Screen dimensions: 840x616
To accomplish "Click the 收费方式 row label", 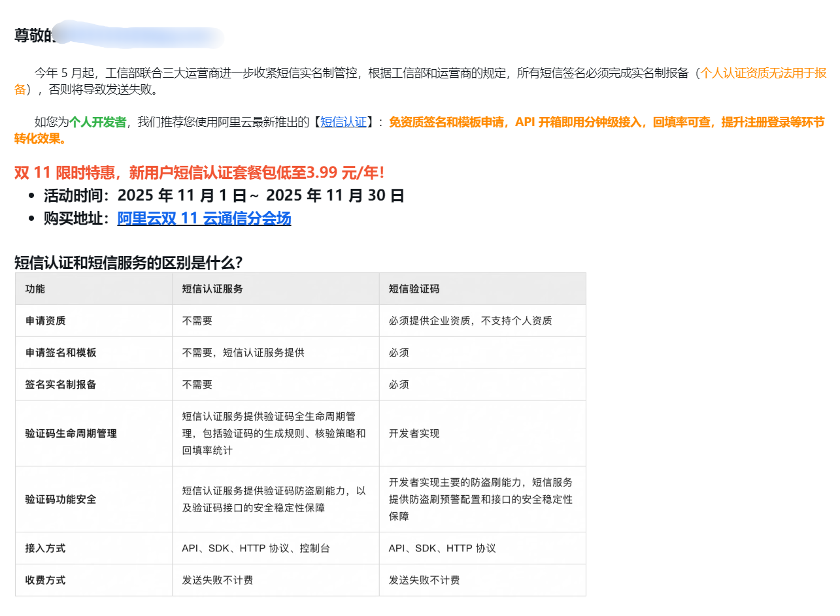I will (45, 580).
